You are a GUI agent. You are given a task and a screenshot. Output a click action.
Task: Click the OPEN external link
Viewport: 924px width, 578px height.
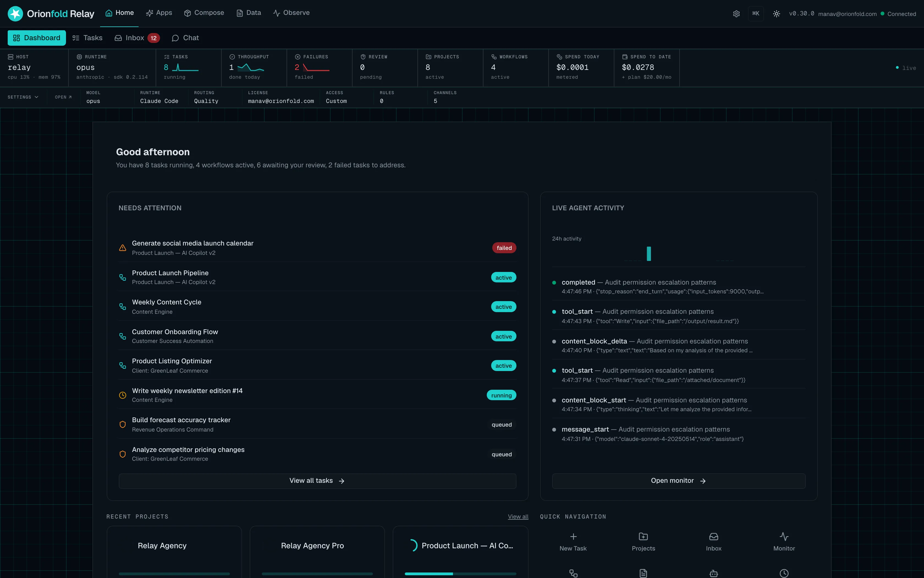63,97
